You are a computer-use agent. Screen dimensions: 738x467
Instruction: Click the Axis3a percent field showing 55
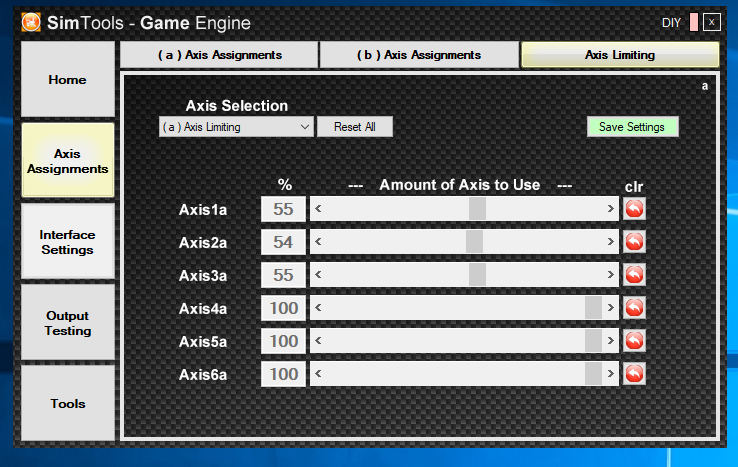[283, 275]
